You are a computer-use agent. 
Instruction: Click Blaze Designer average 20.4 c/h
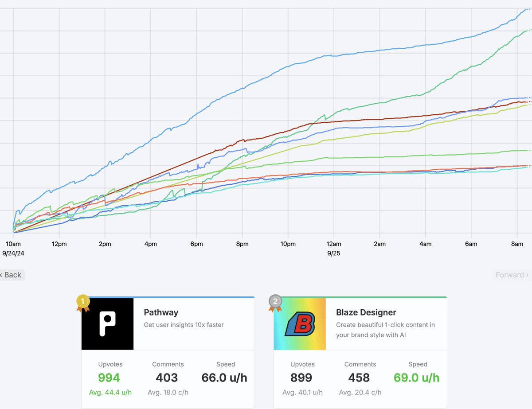360,393
